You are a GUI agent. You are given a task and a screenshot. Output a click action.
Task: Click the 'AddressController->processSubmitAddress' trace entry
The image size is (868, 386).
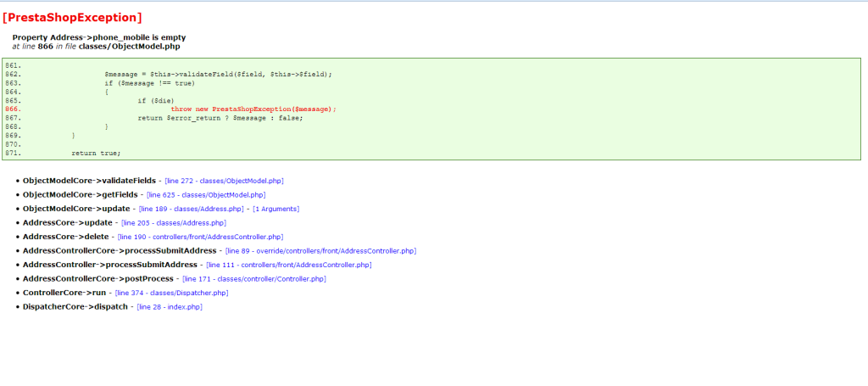tap(110, 265)
